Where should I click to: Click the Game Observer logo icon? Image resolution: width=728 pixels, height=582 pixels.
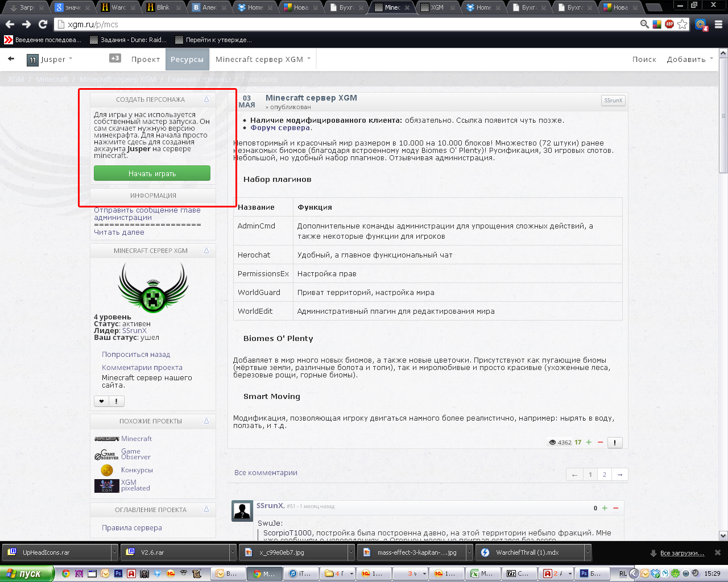[107, 455]
